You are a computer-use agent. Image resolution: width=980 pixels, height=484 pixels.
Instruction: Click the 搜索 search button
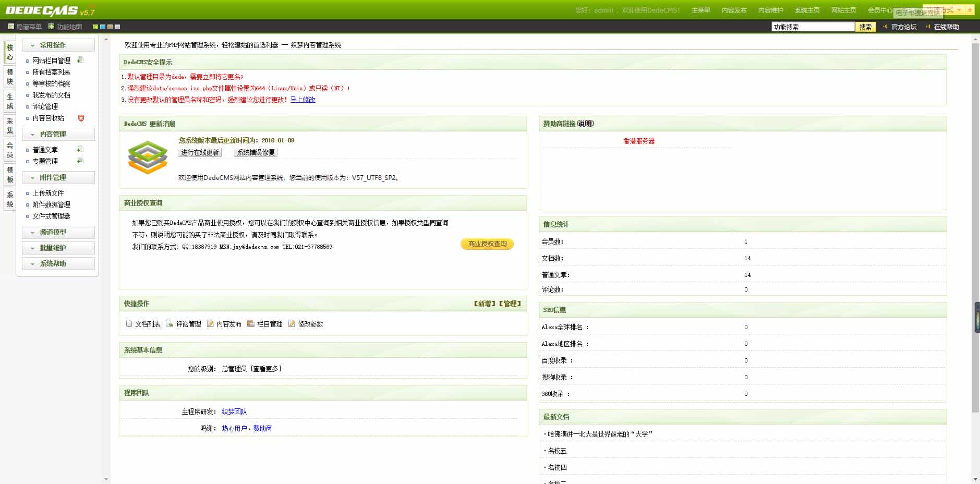pos(865,27)
